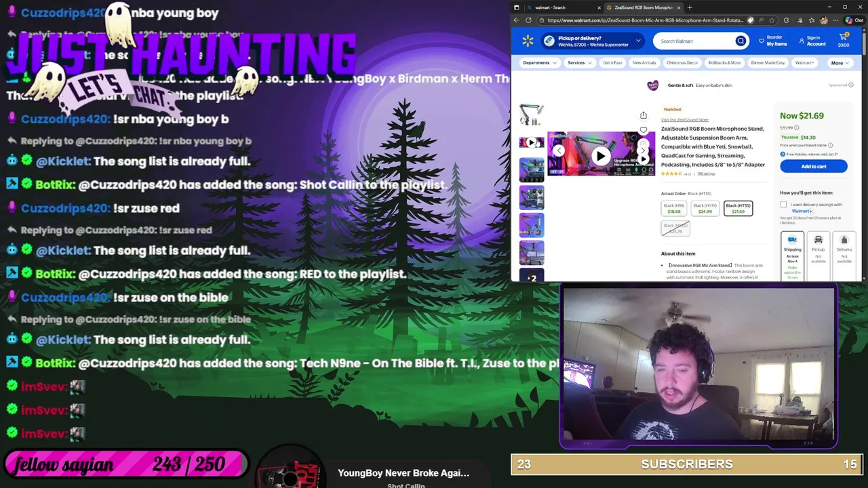Open the browser tab actions menu icon
The image size is (868, 488).
coord(517,7)
